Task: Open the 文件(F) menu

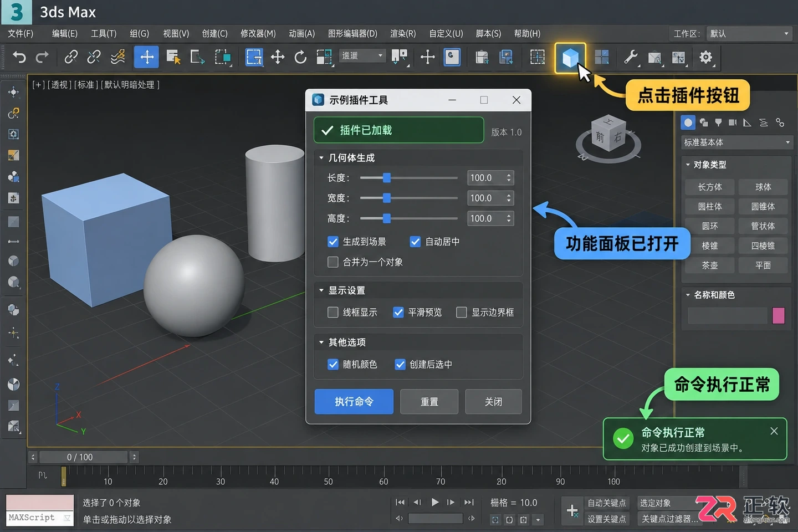Action: [x=21, y=34]
